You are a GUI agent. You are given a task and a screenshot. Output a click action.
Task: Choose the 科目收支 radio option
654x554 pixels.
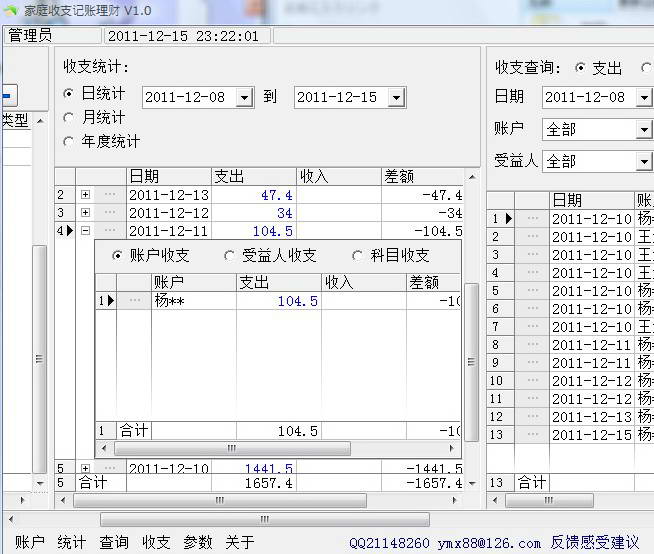pyautogui.click(x=357, y=255)
